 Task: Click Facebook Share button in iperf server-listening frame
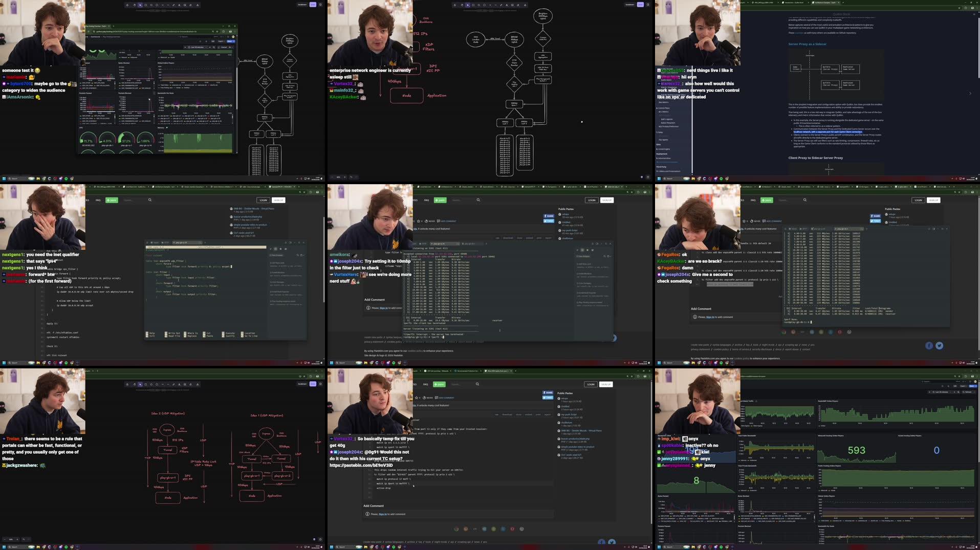pyautogui.click(x=549, y=216)
